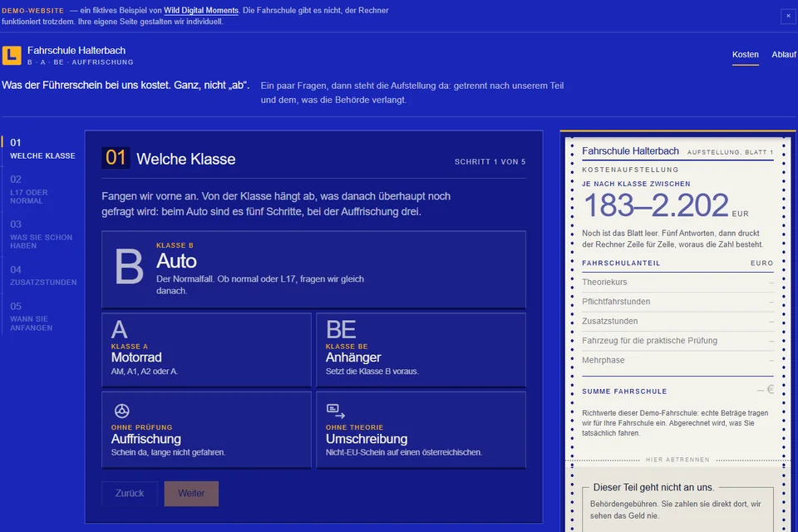Select step 01 Welche Klasse in sidebar
This screenshot has width=798, height=532.
(x=42, y=149)
